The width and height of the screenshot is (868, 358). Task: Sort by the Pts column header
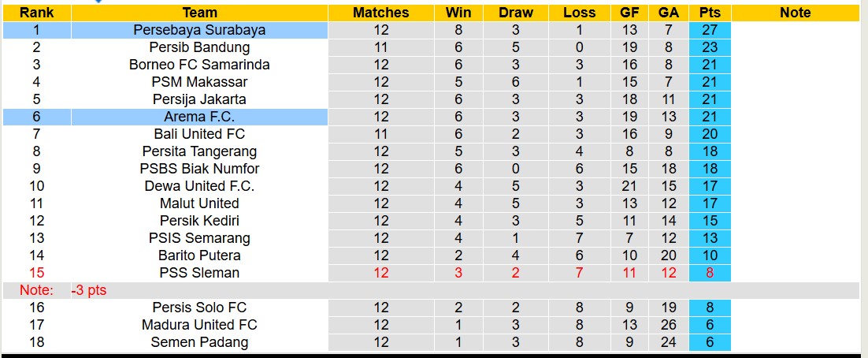pyautogui.click(x=710, y=13)
